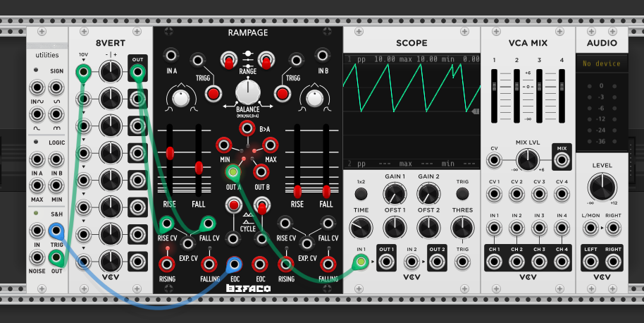The width and height of the screenshot is (644, 323).
Task: Click channel A RISE CV jack
Action: [x=167, y=224]
